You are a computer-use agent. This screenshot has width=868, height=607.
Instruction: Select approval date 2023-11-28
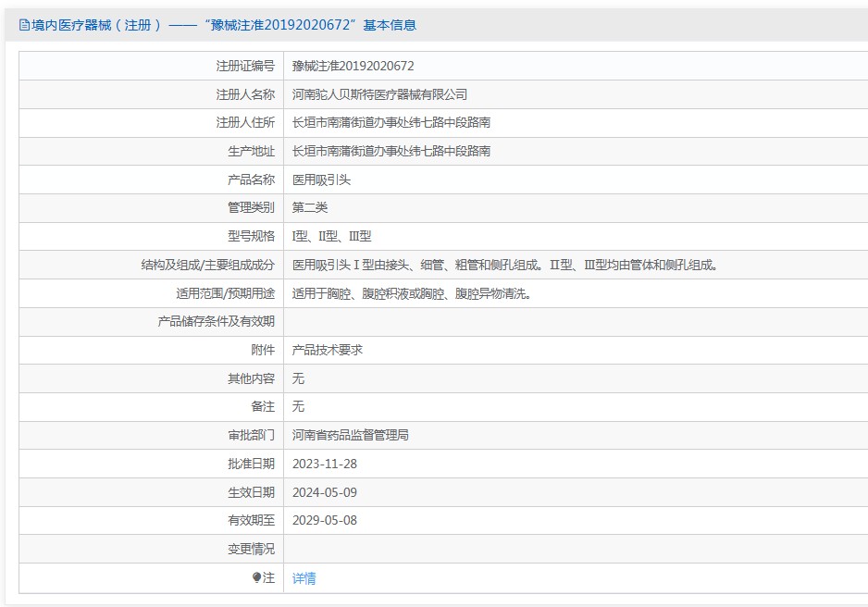point(324,464)
